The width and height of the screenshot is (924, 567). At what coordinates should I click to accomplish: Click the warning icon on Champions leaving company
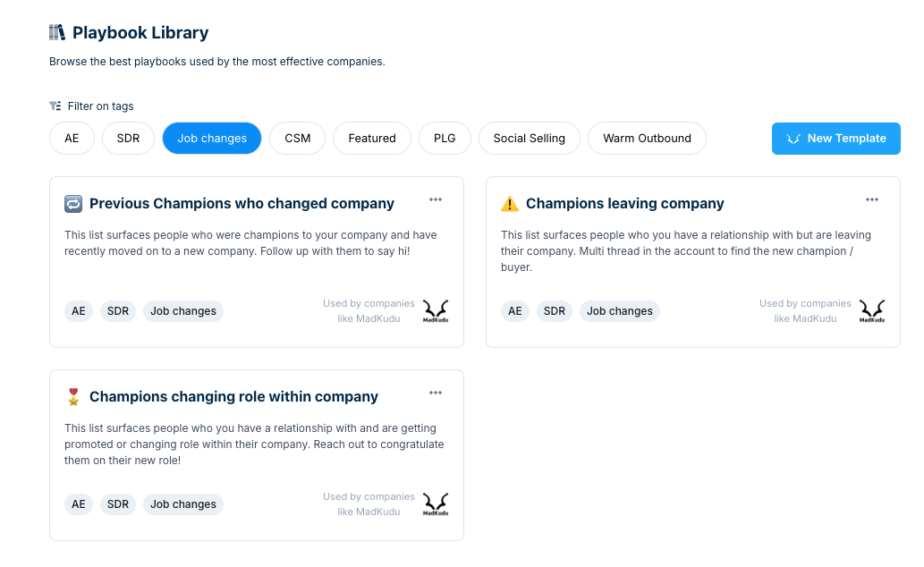pyautogui.click(x=510, y=204)
